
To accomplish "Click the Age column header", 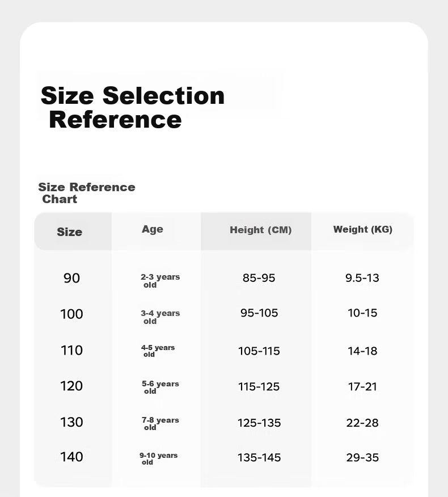I will [153, 229].
